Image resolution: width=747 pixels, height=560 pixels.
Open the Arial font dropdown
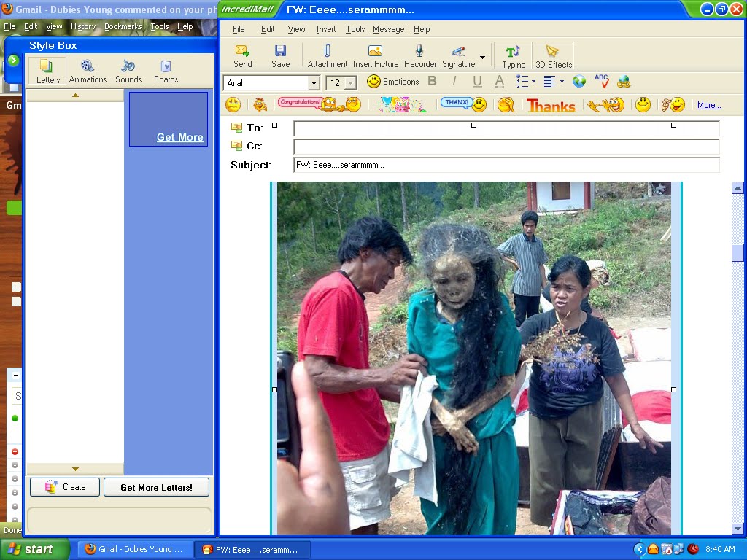(x=314, y=83)
